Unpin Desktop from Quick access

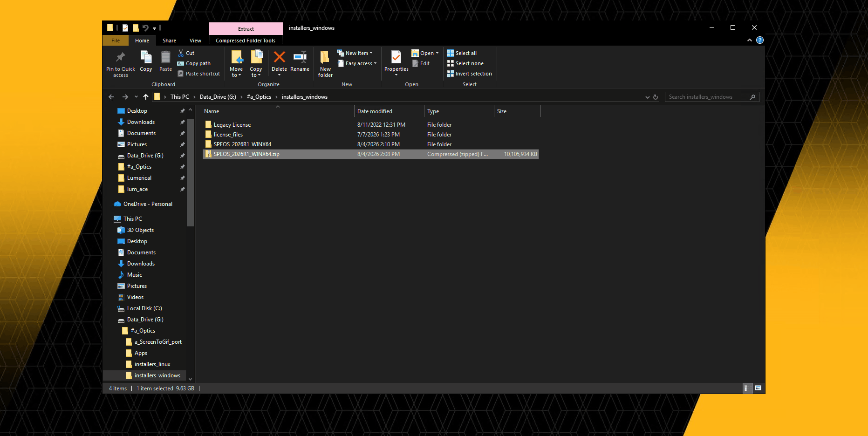pos(182,111)
